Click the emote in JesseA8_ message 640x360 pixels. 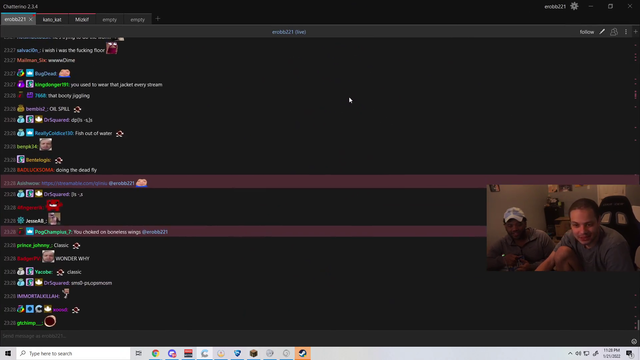54,219
